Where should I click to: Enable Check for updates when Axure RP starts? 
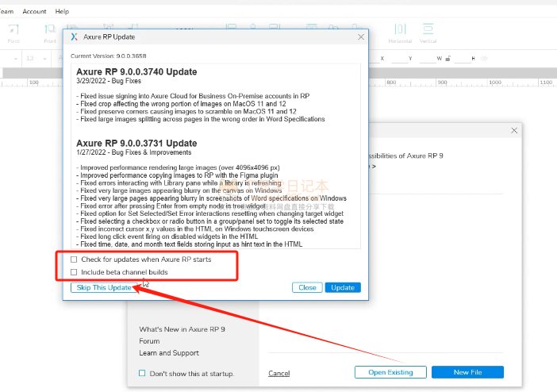point(74,259)
